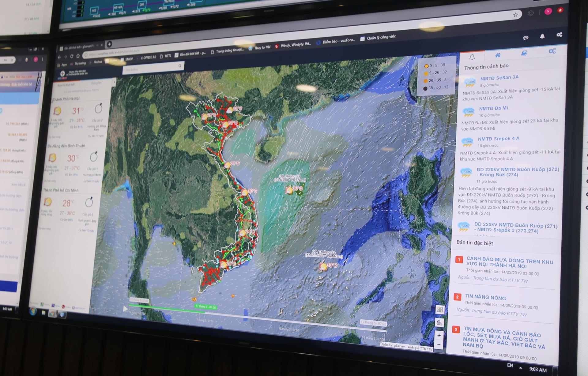
Task: Open the TIN NẮNG NÓNG bulletin
Action: (x=485, y=297)
